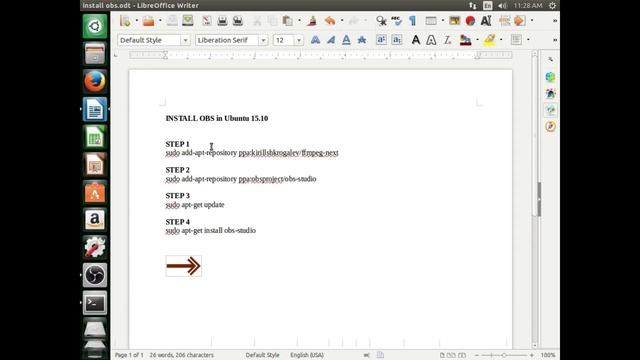The image size is (640, 360).
Task: Expand the Liberation Serif font dropdown
Action: (x=263, y=40)
